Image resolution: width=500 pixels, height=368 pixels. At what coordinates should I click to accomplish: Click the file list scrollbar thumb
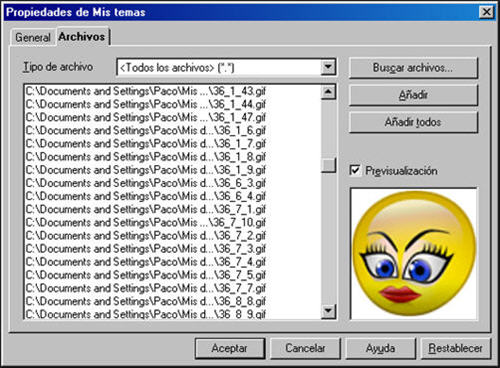328,165
